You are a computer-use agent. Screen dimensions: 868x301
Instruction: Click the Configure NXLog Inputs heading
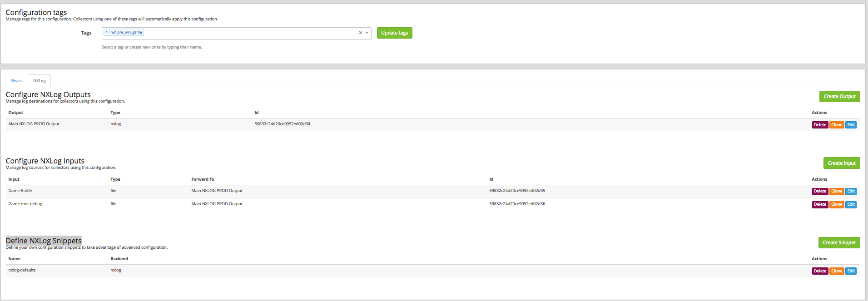coord(45,161)
